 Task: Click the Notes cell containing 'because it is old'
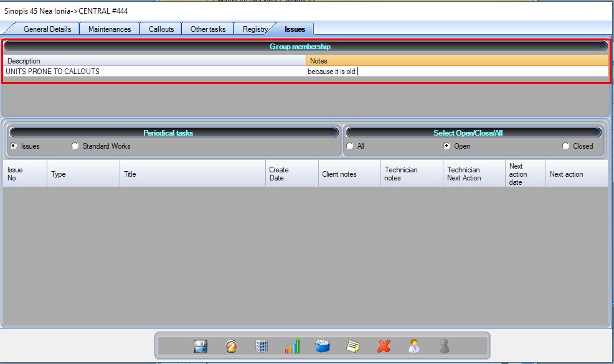456,72
